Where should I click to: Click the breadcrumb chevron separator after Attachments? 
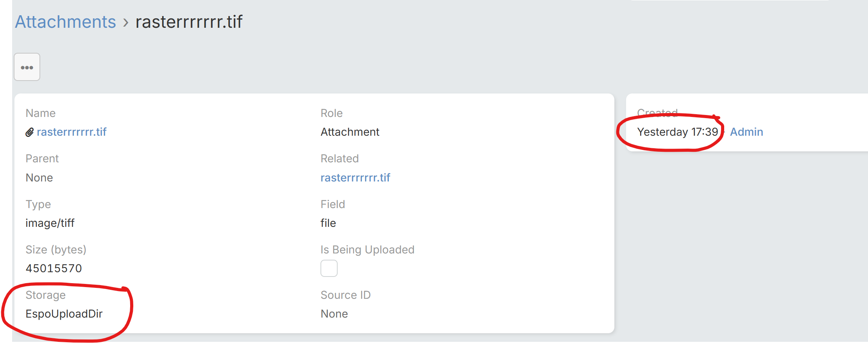125,22
